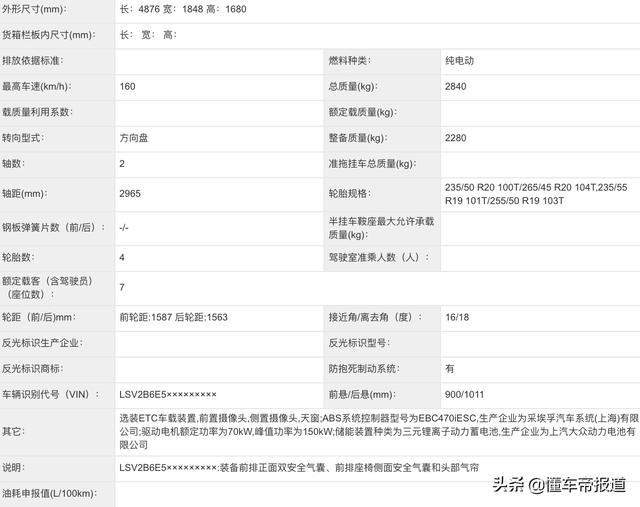The image size is (640, 507).
Task: Click the 最高车速(km/h) label
Action: (x=37, y=86)
